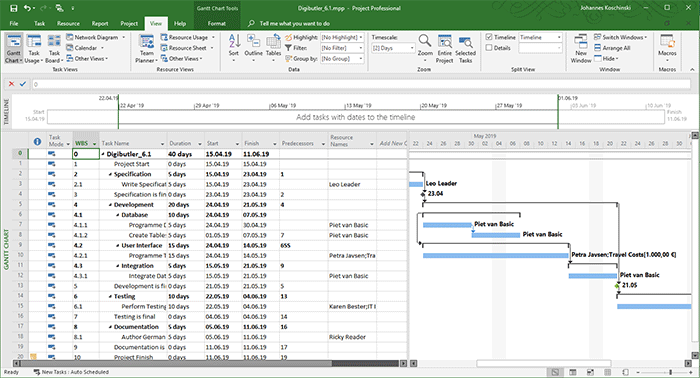
Task: Collapse the User Interface summary task
Action: [118, 245]
